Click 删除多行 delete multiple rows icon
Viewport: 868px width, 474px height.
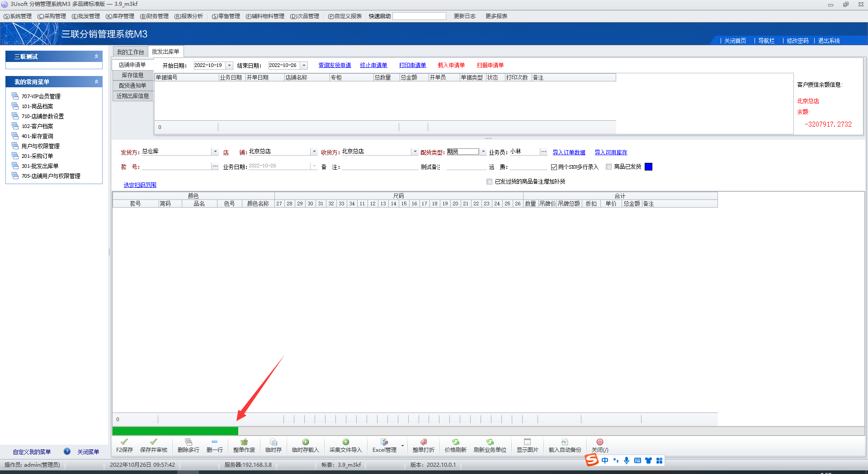(x=189, y=442)
